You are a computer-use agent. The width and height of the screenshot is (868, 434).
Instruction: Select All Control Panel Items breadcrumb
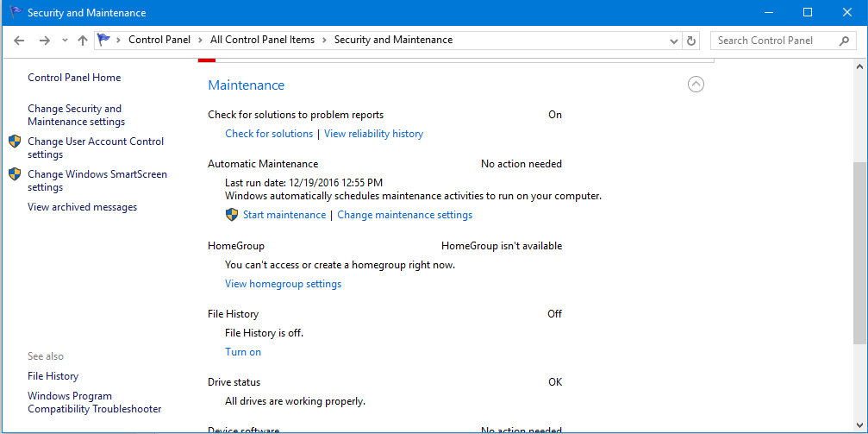tap(262, 40)
